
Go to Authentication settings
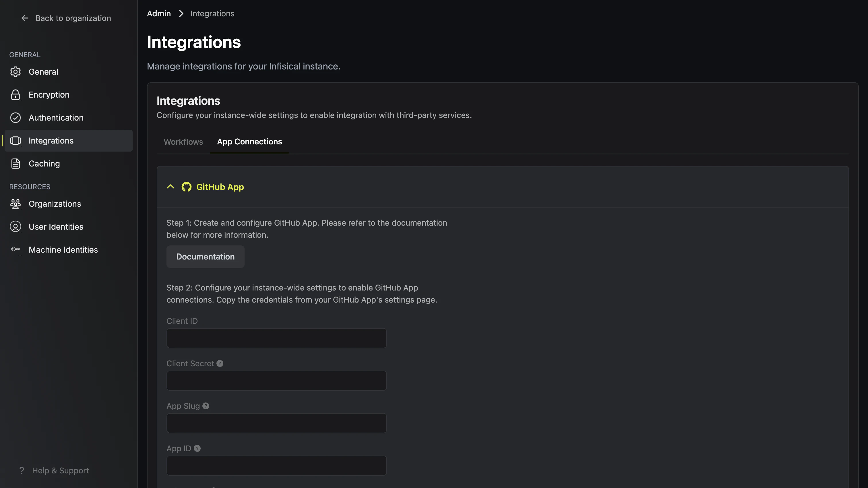tap(69, 118)
